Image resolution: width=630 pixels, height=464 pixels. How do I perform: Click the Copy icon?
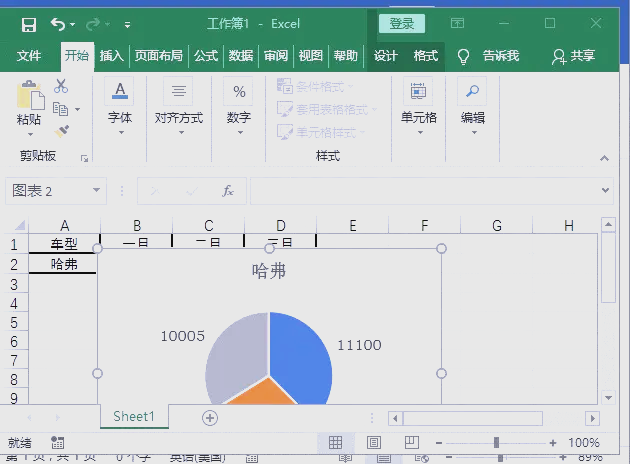click(61, 109)
